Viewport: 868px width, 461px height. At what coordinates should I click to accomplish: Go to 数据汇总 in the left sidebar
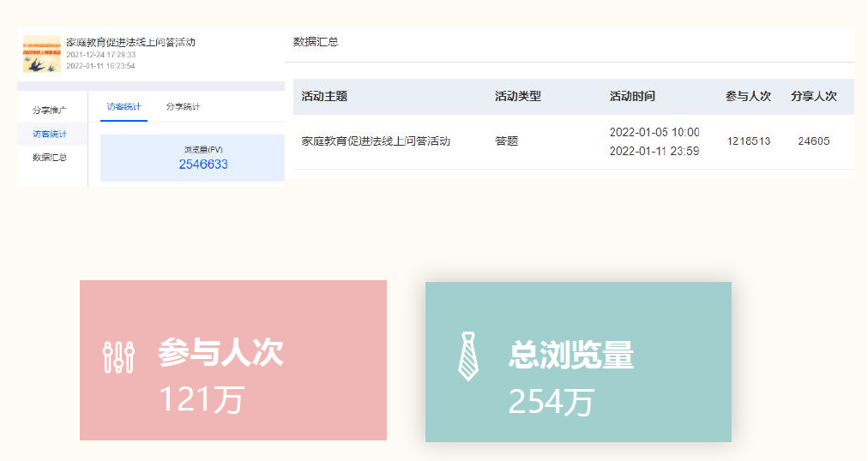[50, 158]
